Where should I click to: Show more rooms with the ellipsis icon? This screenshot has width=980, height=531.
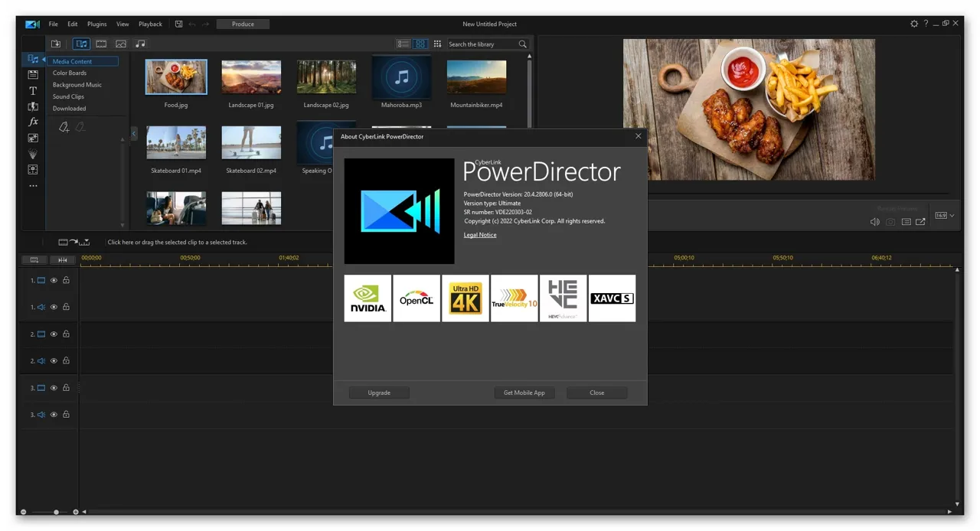[33, 186]
